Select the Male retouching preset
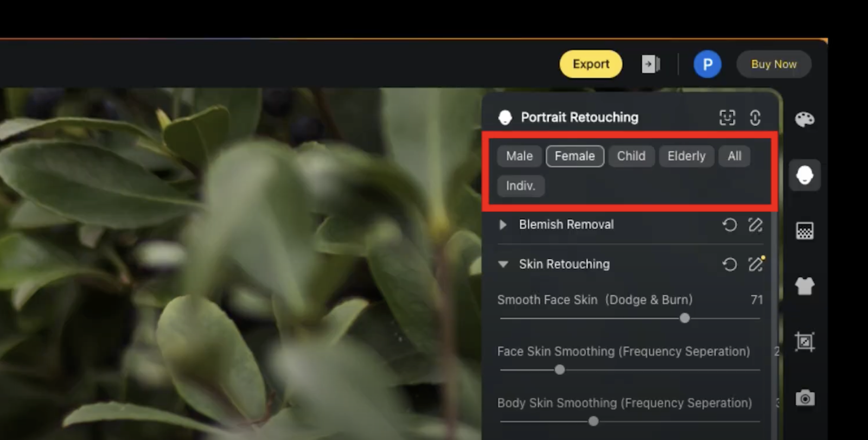The width and height of the screenshot is (868, 440). (519, 156)
